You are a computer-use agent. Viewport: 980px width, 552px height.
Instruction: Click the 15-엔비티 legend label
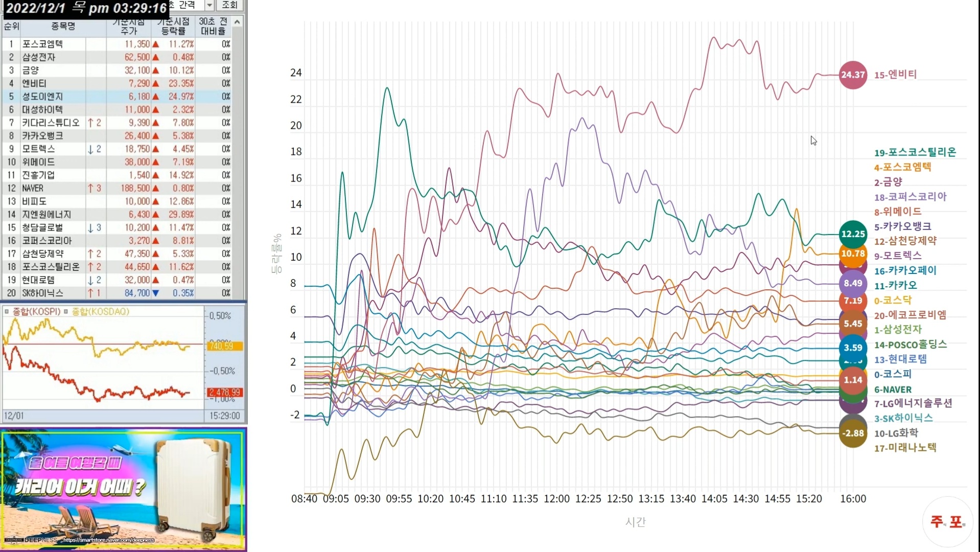pos(895,75)
